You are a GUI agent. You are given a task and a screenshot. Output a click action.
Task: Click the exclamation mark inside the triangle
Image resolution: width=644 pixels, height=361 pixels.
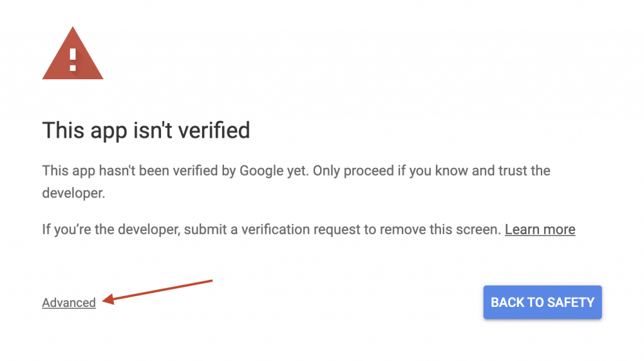[73, 60]
